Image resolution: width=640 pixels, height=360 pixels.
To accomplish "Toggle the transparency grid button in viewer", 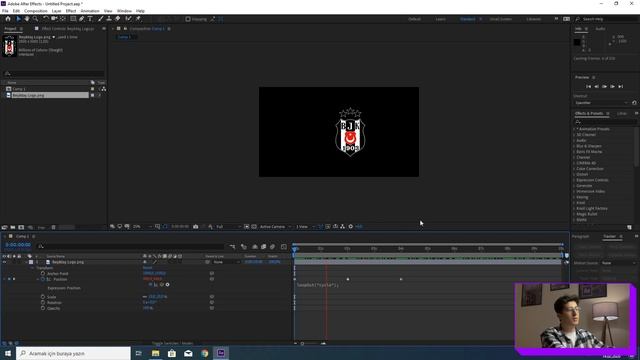I will click(253, 227).
